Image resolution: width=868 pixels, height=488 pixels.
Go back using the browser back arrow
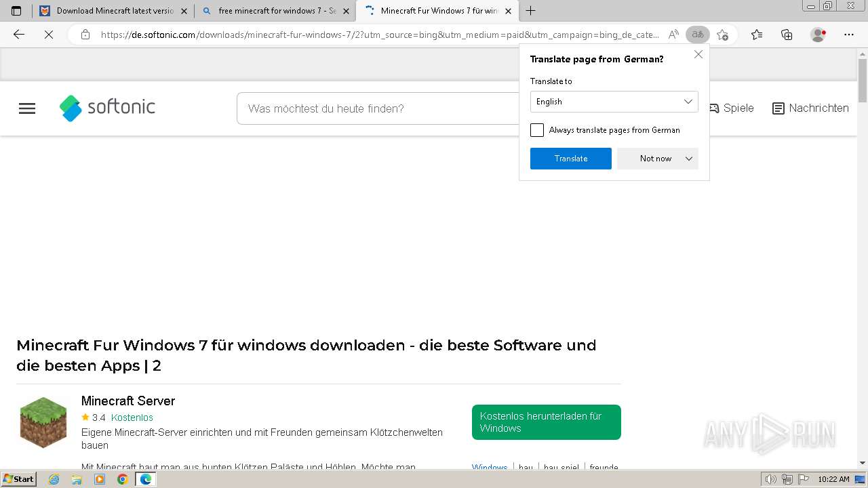coord(19,35)
